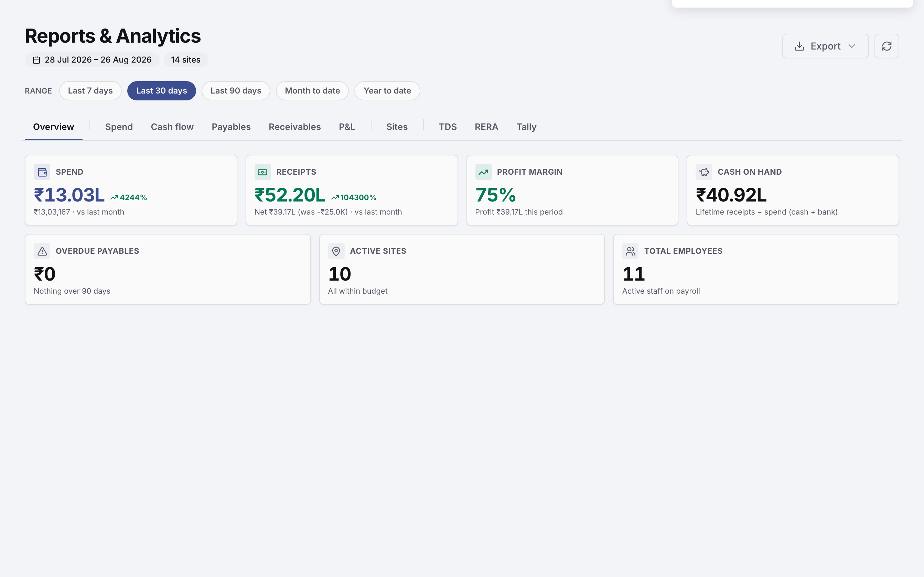Image resolution: width=924 pixels, height=577 pixels.
Task: Click the Active staff on payroll text
Action: point(661,291)
